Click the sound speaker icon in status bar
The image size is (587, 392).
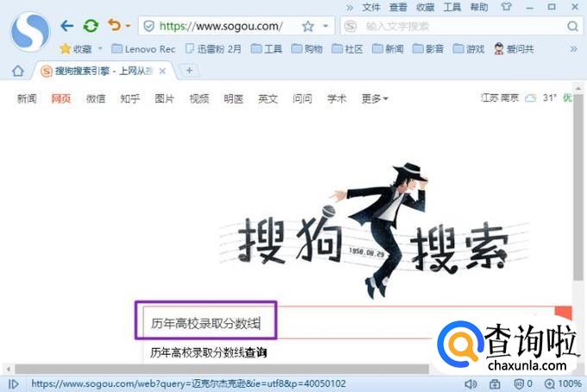tap(470, 383)
